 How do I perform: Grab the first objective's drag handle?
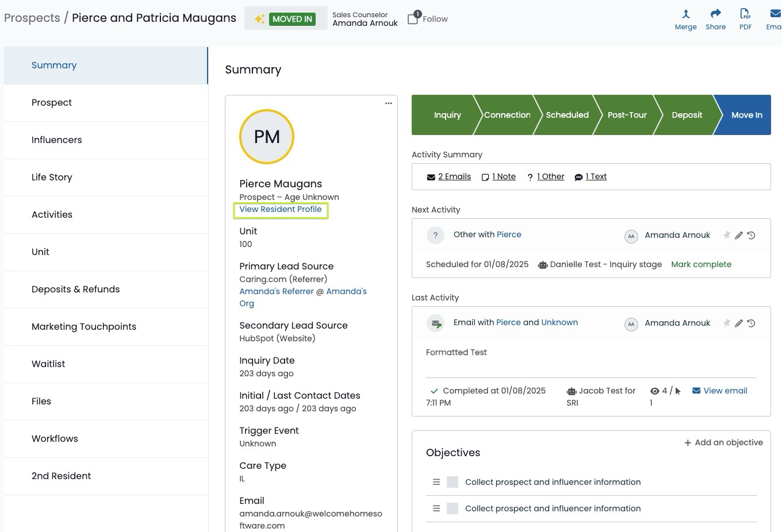436,482
